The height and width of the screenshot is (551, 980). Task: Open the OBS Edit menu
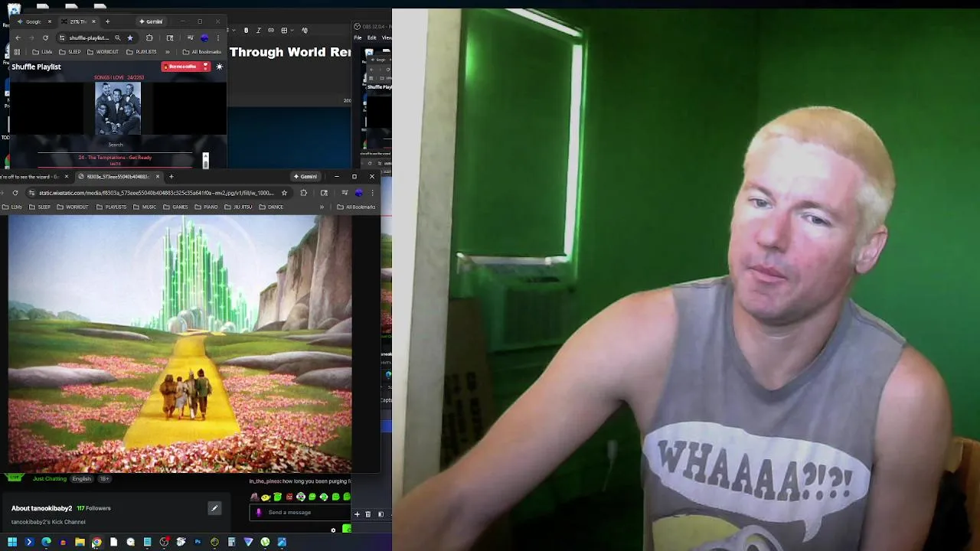point(371,37)
